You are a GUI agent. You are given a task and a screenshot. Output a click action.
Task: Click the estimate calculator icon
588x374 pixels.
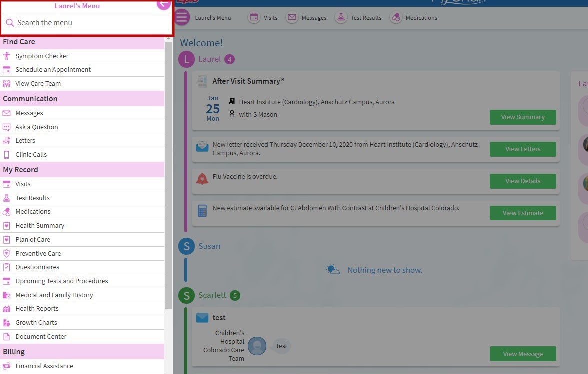coord(202,211)
